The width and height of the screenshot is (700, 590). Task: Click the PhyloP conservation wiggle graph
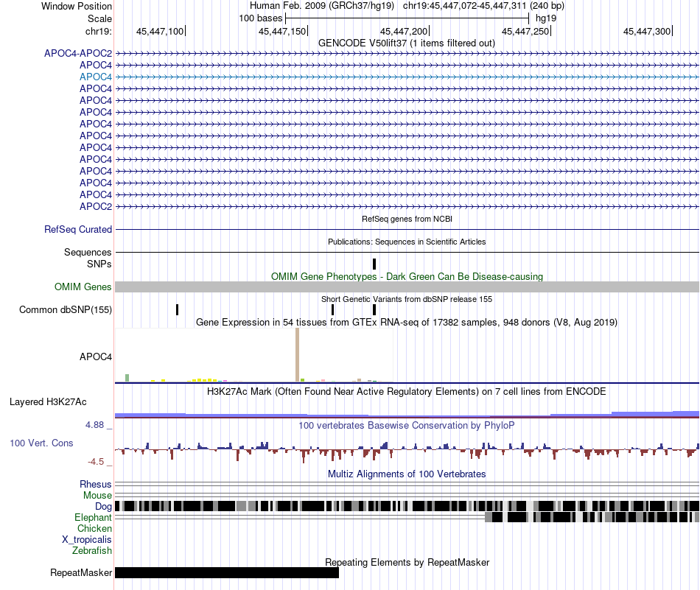407,451
